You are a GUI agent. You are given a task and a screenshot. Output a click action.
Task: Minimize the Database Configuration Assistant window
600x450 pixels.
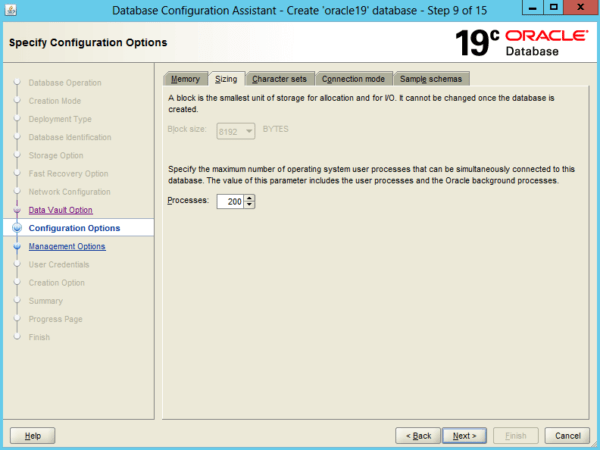pyautogui.click(x=533, y=7)
